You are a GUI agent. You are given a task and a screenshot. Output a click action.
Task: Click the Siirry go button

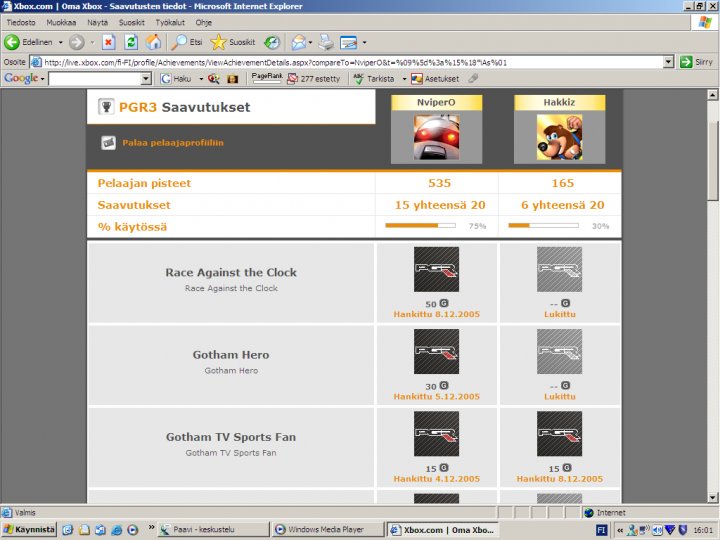[x=697, y=62]
